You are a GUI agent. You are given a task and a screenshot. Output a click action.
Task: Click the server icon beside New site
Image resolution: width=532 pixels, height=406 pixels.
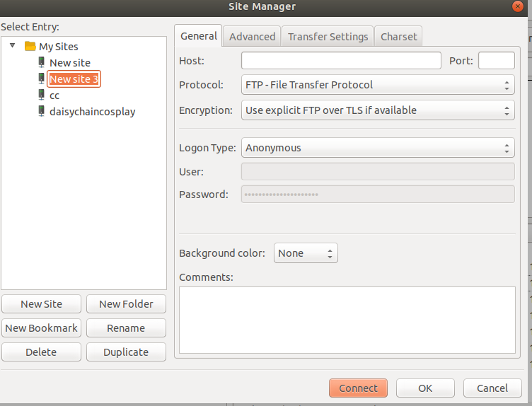[x=42, y=62]
